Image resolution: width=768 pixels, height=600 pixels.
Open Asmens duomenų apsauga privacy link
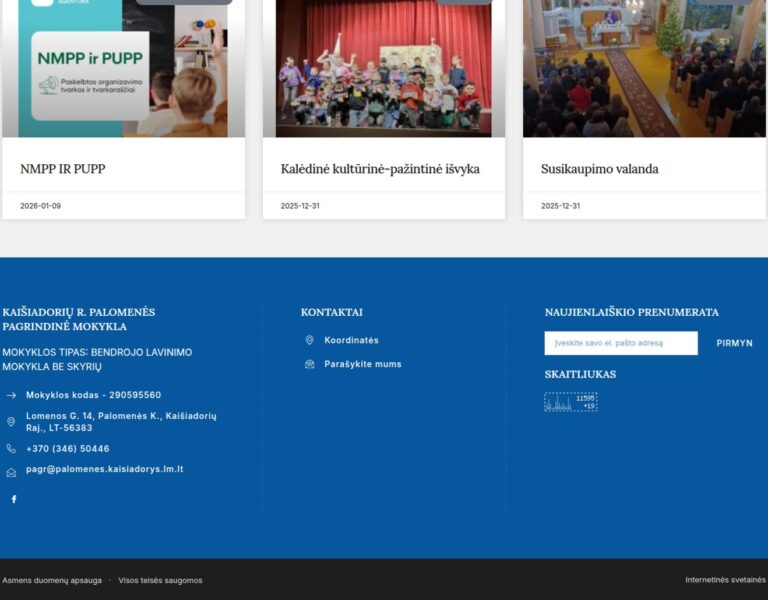tap(52, 580)
